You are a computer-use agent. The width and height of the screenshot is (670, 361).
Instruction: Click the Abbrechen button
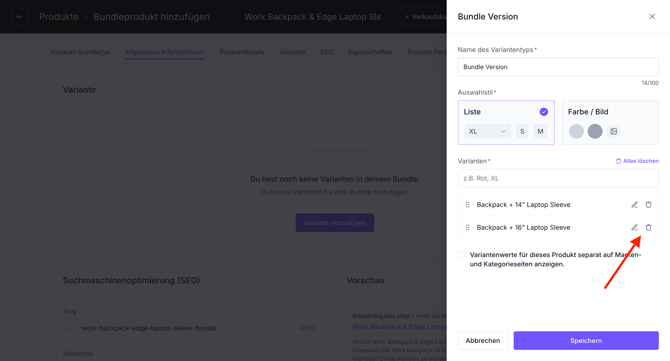[483, 340]
